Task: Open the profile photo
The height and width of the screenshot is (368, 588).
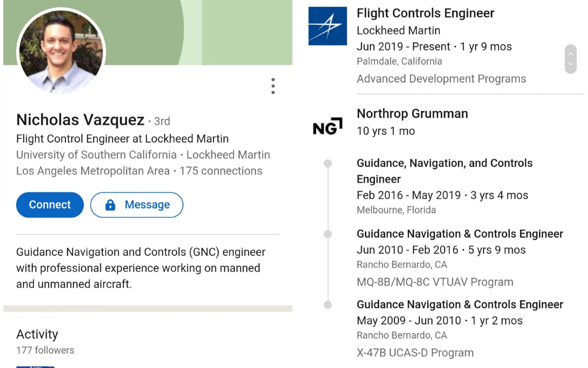Action: [61, 52]
